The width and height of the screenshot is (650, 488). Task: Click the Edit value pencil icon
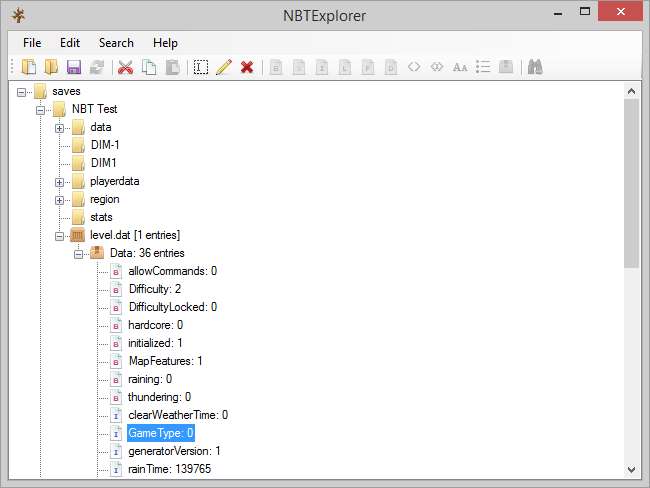tap(223, 67)
